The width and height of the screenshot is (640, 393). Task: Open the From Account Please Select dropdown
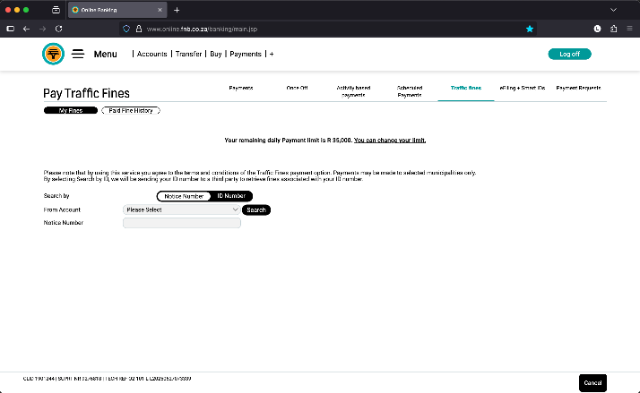182,210
